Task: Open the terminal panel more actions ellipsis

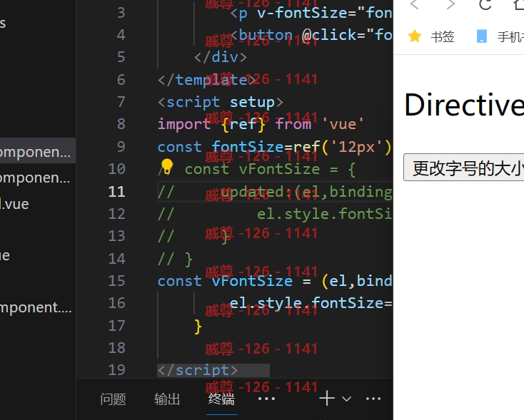Action: point(373,399)
